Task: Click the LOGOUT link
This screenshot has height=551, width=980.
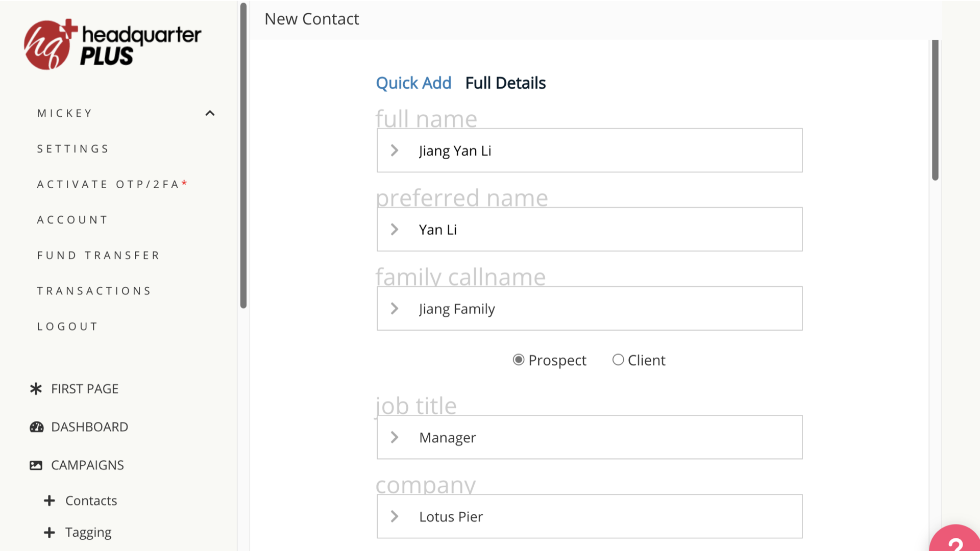Action: pos(67,327)
